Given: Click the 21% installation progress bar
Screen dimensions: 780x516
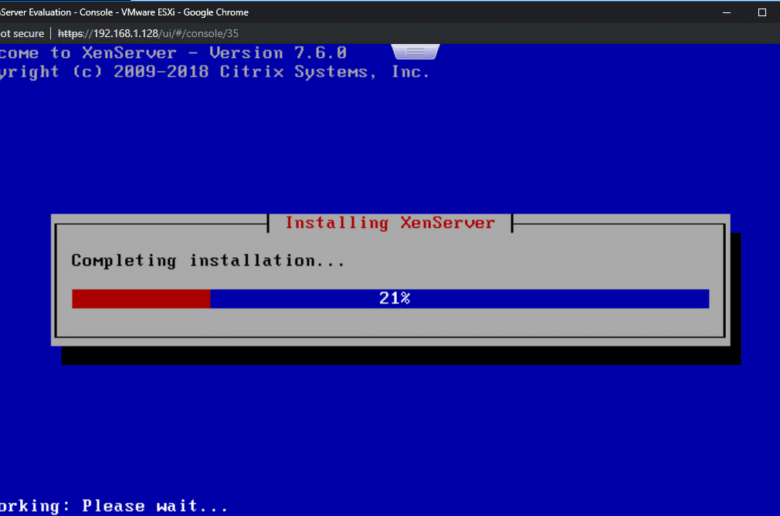Looking at the screenshot, I should point(390,299).
